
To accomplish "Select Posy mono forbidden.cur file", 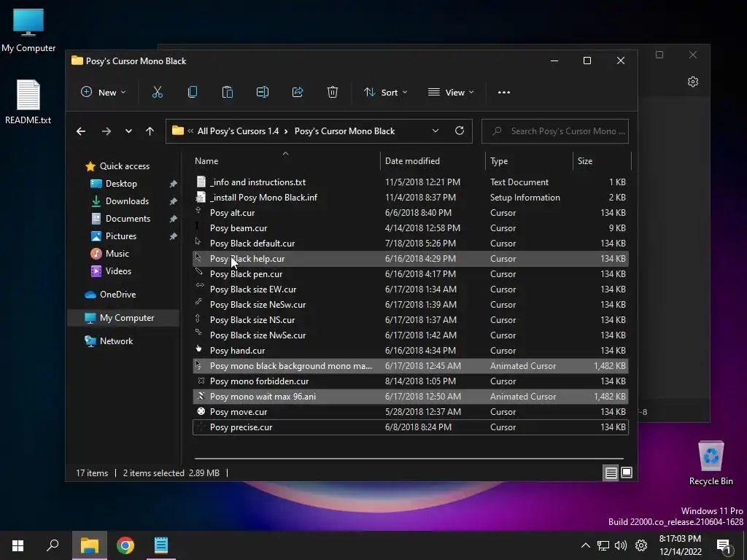I will pyautogui.click(x=410, y=381).
